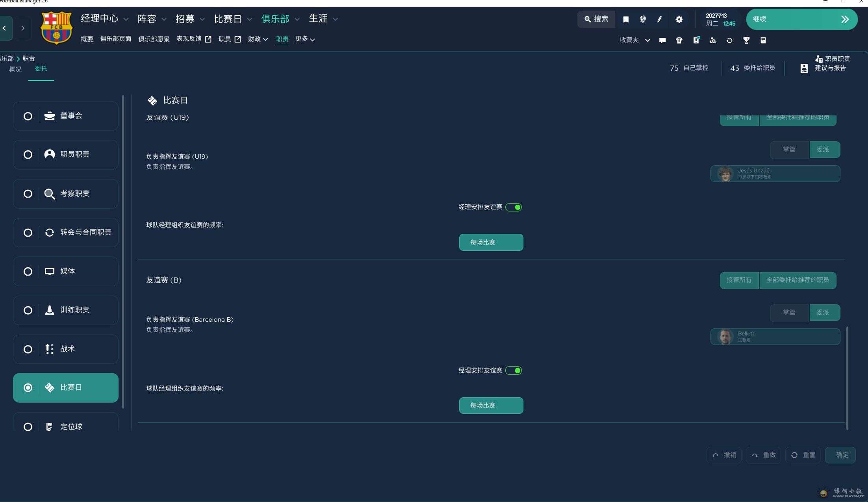Toggle 经理安排友谊赛 switch for Barcelona B

click(514, 370)
